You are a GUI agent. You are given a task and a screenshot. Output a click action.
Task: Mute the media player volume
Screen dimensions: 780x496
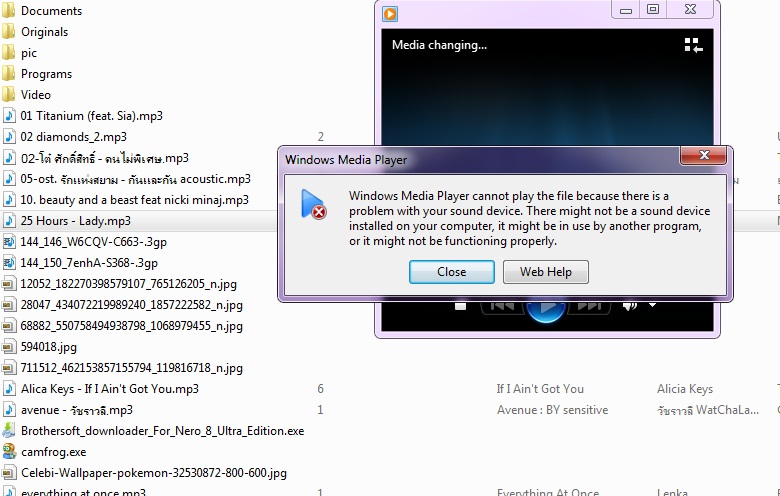[629, 306]
